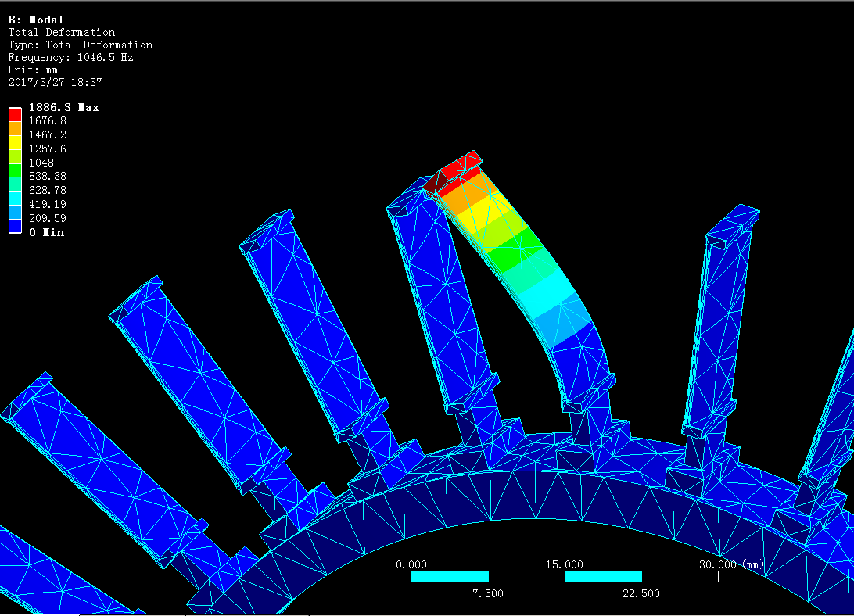Click the 1257.6 legend value
This screenshot has width=854, height=616.
[x=48, y=149]
